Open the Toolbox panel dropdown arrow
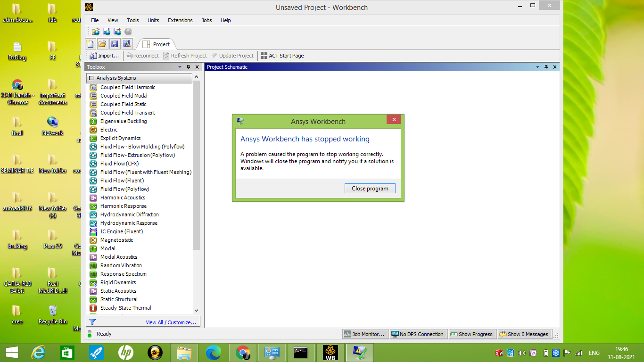644x362 pixels. [180, 67]
